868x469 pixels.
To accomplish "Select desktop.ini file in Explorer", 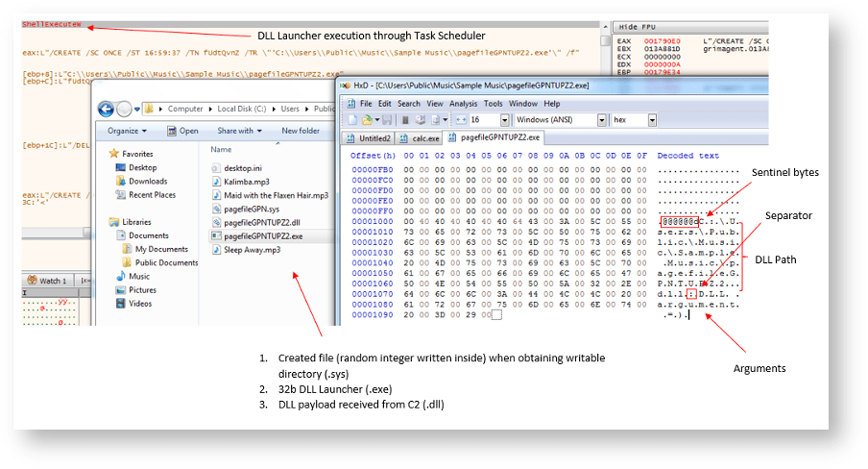I will pyautogui.click(x=237, y=168).
